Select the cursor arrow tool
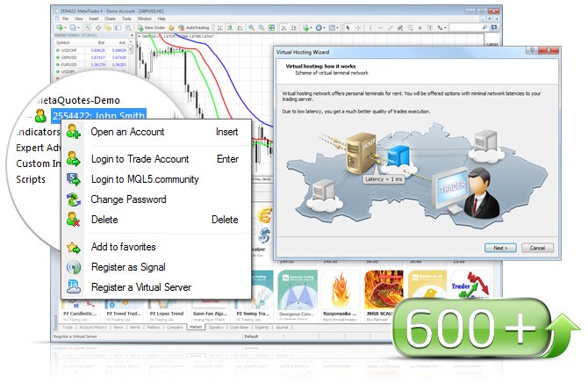588x391 pixels. [x=348, y=28]
